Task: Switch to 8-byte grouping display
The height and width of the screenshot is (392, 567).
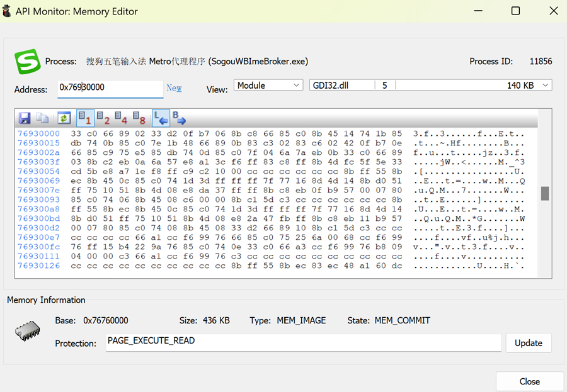Action: click(140, 118)
